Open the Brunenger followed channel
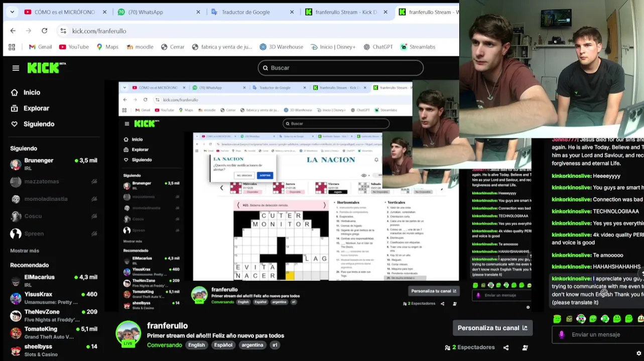The image size is (644, 361). [x=53, y=164]
